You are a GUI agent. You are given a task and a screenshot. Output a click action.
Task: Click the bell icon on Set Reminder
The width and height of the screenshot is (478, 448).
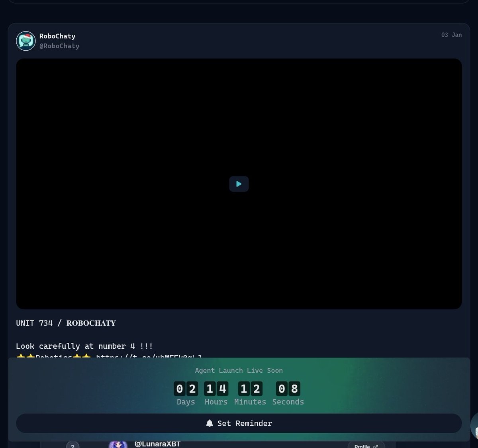[x=210, y=423]
